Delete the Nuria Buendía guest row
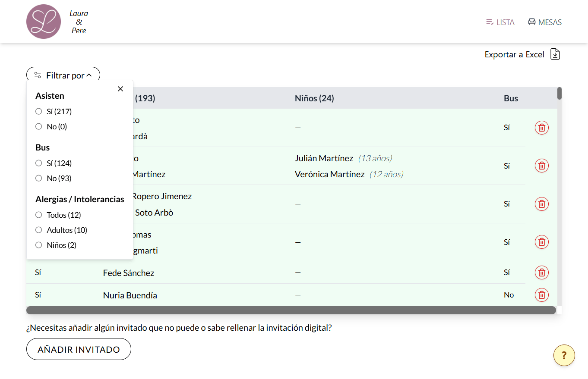588x379 pixels. [542, 295]
